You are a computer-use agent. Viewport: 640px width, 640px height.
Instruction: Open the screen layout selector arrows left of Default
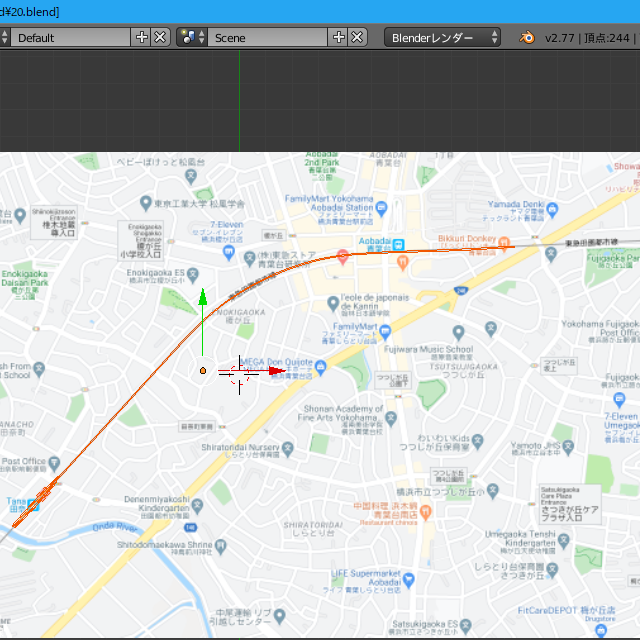coord(4,38)
